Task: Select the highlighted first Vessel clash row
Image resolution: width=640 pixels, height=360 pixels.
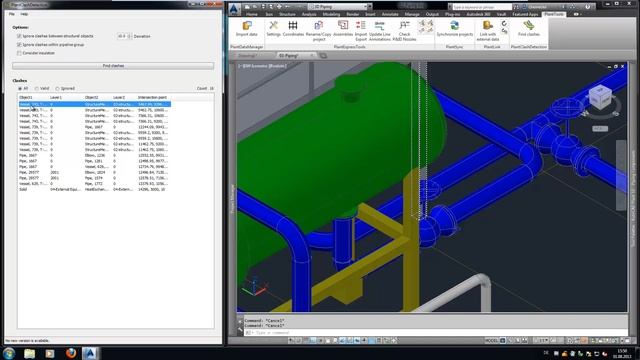Action: pyautogui.click(x=95, y=104)
